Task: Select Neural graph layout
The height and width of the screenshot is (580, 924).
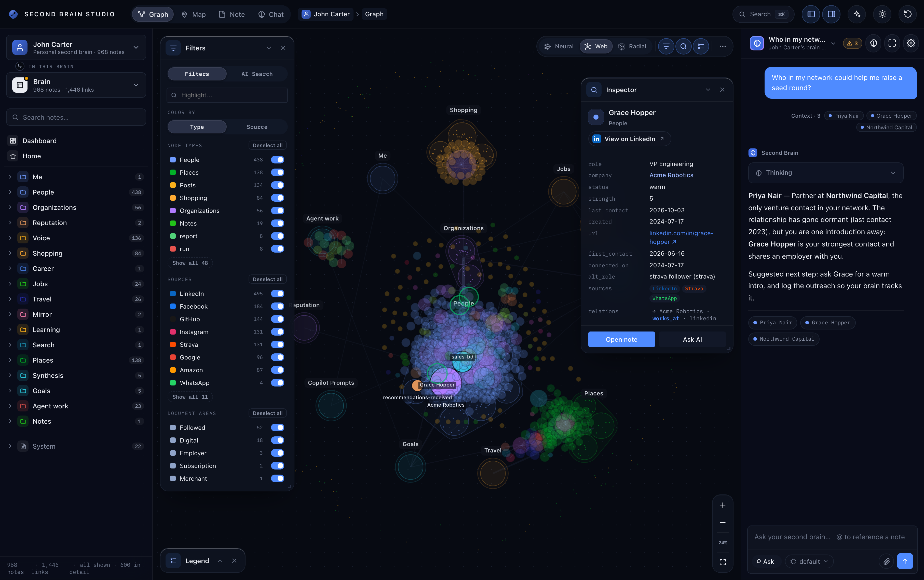Action: pyautogui.click(x=559, y=46)
